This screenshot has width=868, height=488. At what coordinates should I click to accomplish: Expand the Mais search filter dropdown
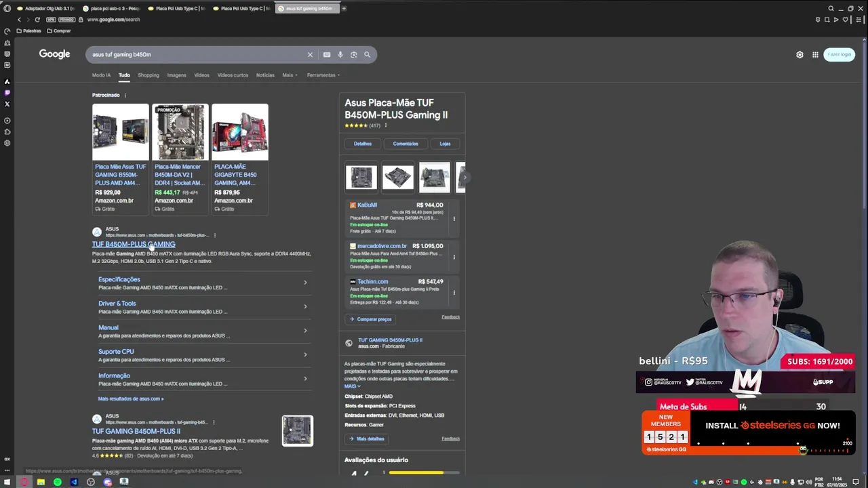click(290, 75)
